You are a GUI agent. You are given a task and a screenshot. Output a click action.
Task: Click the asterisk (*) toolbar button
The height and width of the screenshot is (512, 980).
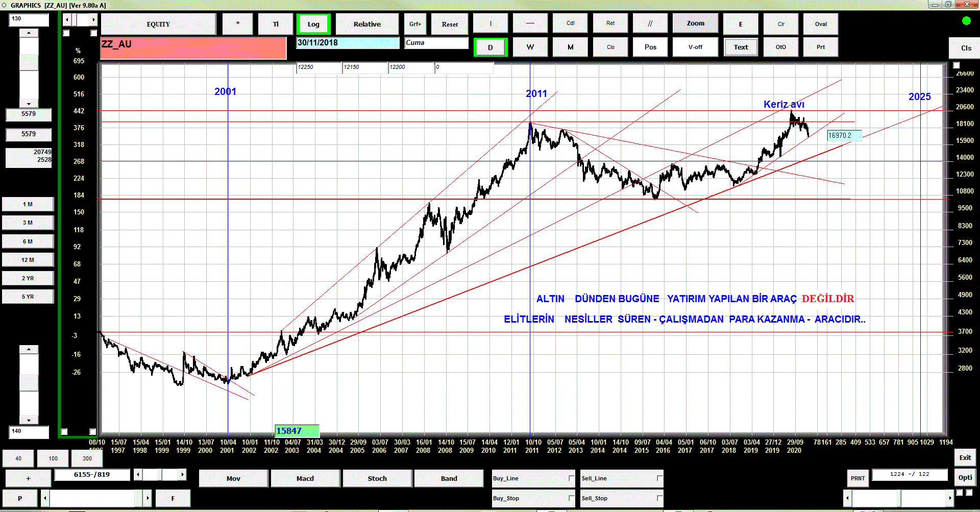pyautogui.click(x=238, y=24)
